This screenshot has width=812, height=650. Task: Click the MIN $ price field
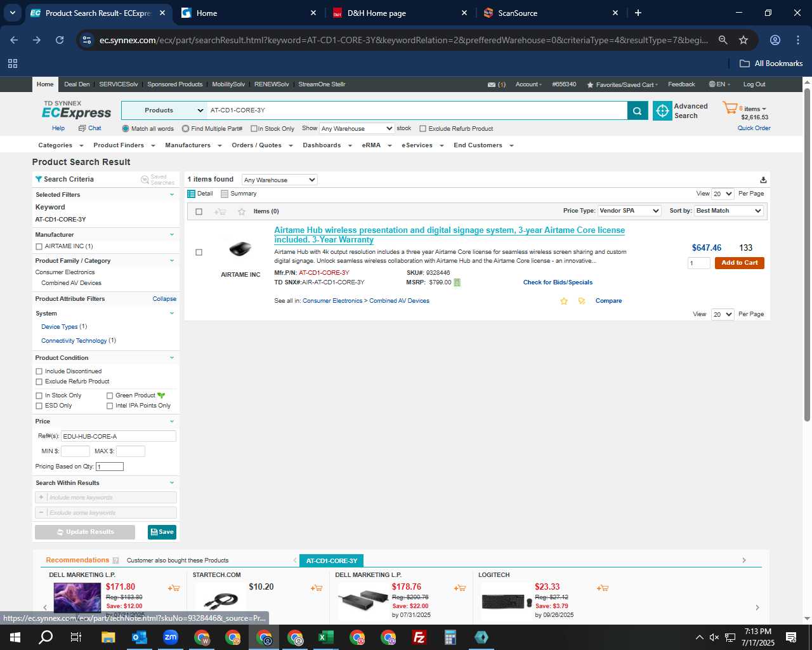(75, 451)
